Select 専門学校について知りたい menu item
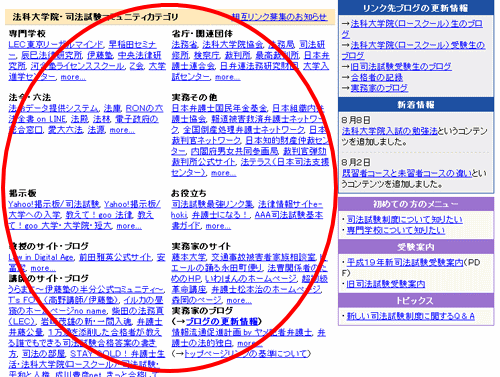 [x=395, y=230]
